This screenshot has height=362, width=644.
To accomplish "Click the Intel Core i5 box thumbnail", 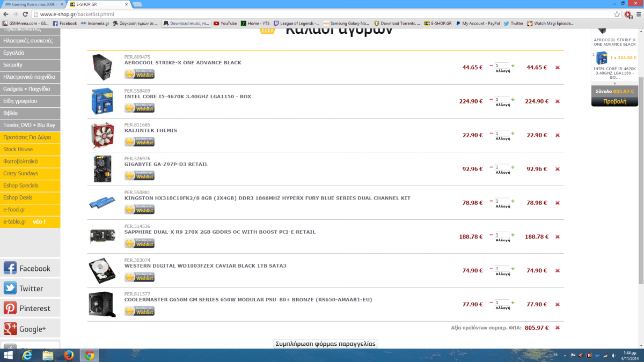I will pos(102,101).
